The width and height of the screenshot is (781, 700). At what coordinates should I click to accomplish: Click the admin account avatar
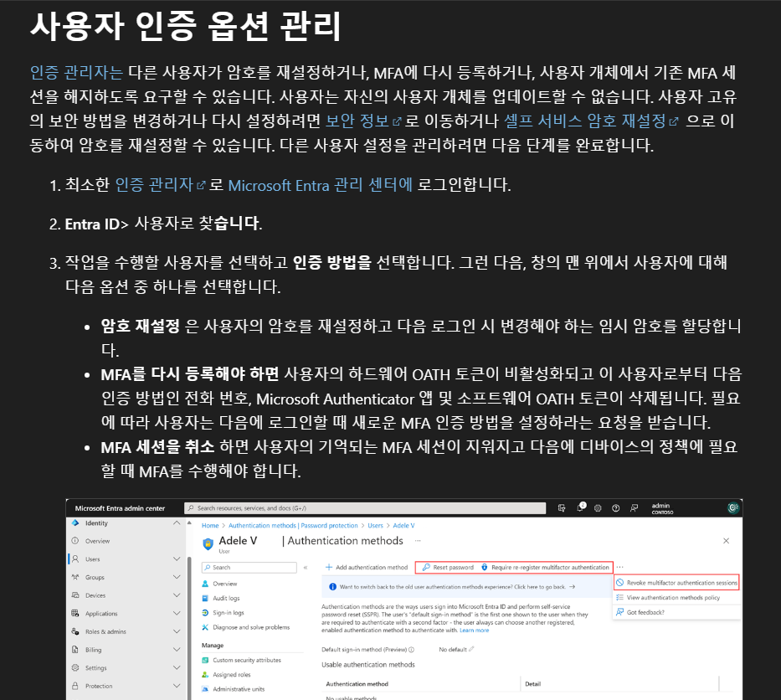(732, 507)
